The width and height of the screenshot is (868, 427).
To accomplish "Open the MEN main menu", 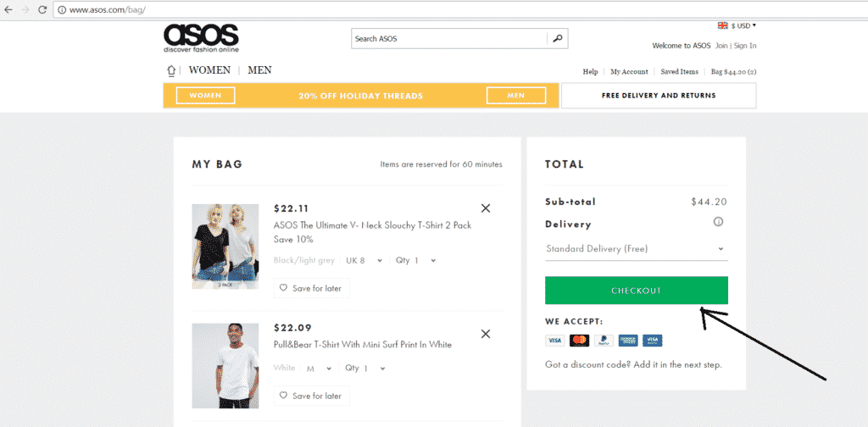I will click(259, 70).
